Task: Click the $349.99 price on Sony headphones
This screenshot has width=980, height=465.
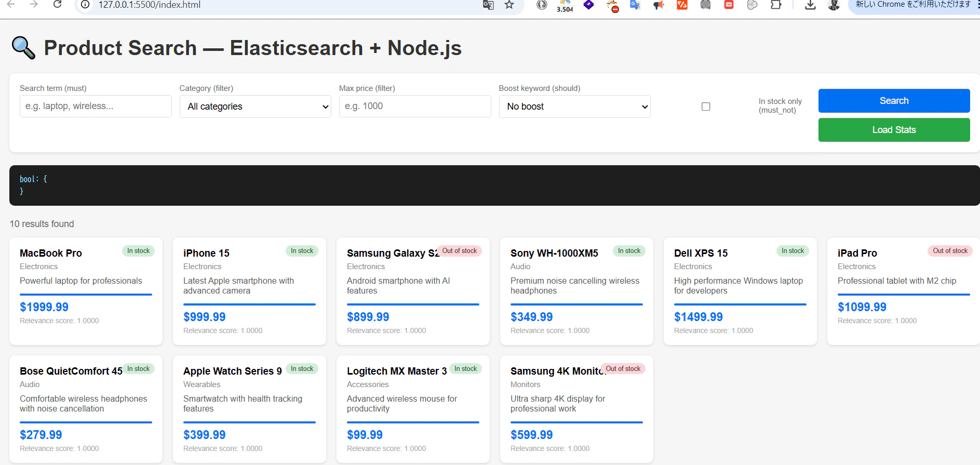Action: (532, 317)
